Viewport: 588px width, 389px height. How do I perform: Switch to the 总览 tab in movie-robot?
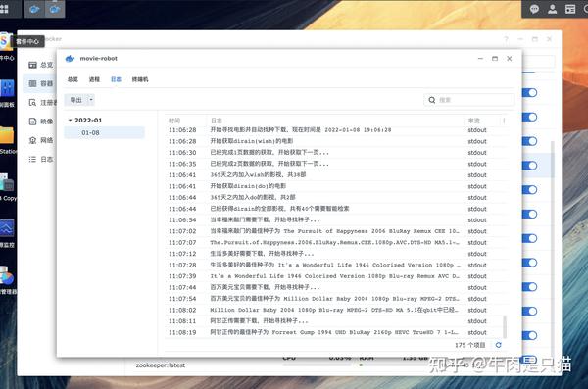73,79
